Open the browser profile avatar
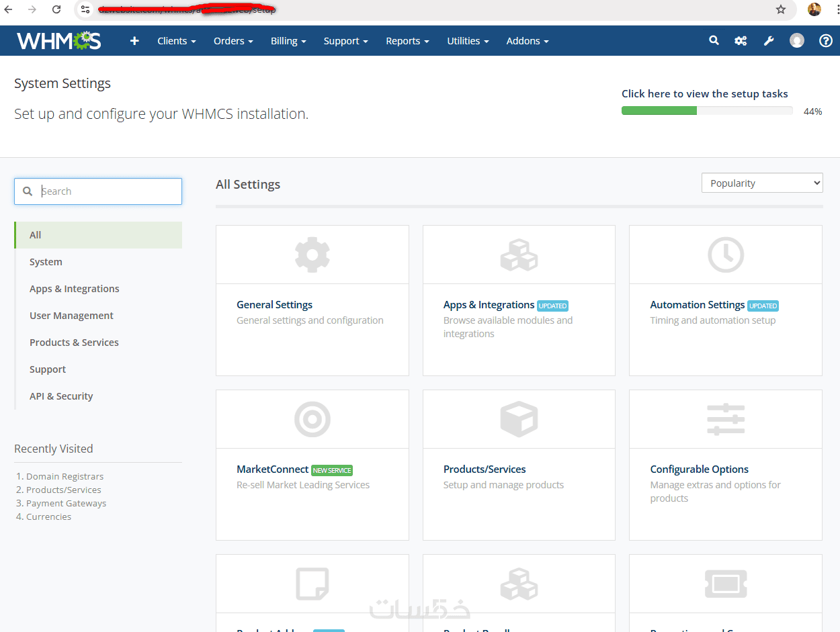 814,9
